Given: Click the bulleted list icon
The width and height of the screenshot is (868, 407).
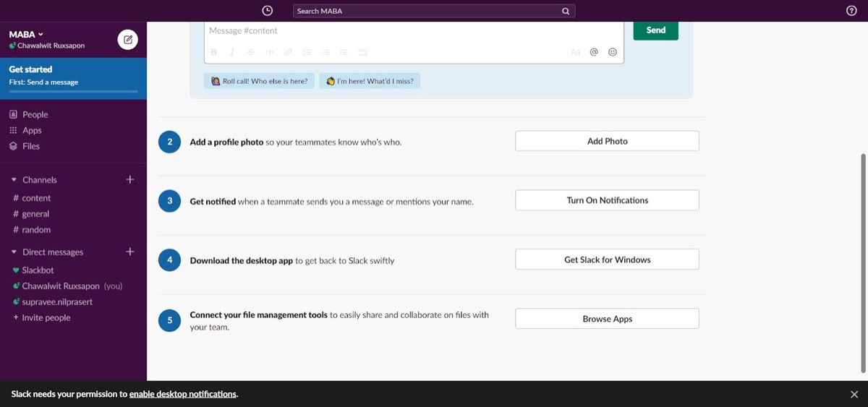Looking at the screenshot, I should pyautogui.click(x=325, y=52).
